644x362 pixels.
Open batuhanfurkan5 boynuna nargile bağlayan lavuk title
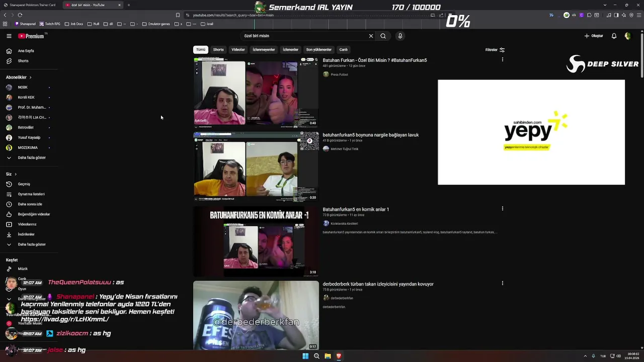tap(371, 135)
